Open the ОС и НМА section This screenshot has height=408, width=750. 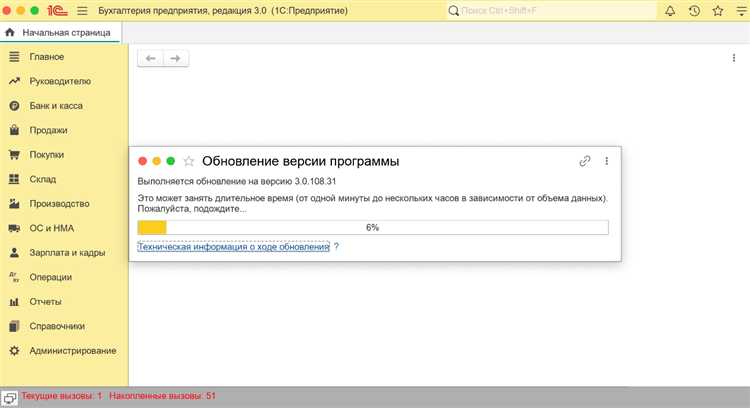(52, 228)
